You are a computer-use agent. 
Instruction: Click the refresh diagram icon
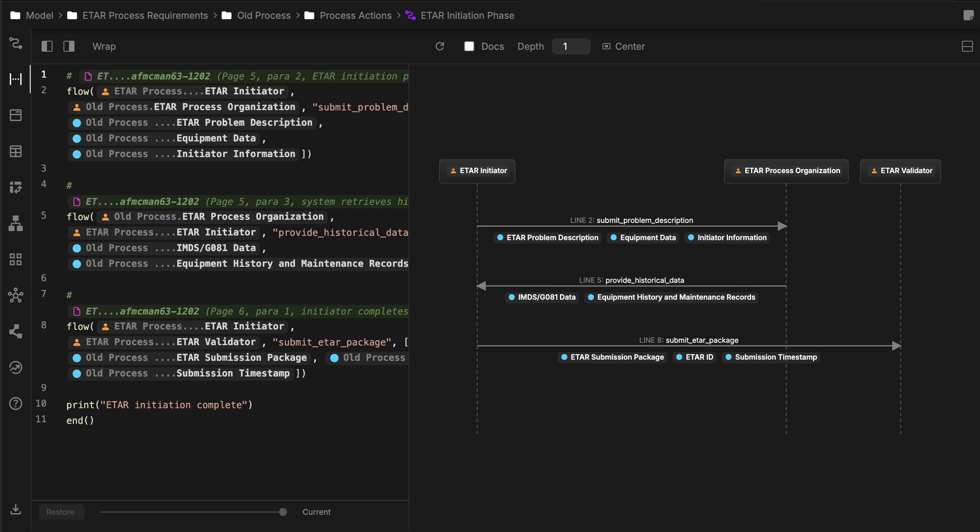pos(440,46)
